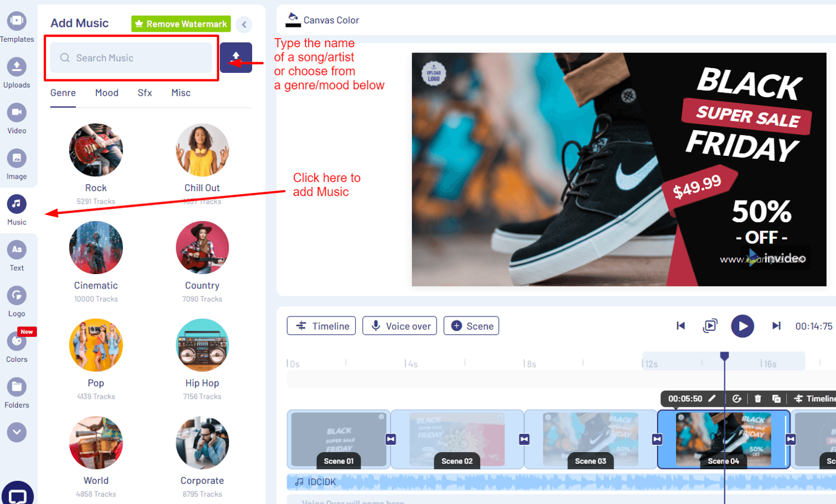Switch to the Sfx tab
Viewport: 836px width, 504px height.
click(x=145, y=93)
